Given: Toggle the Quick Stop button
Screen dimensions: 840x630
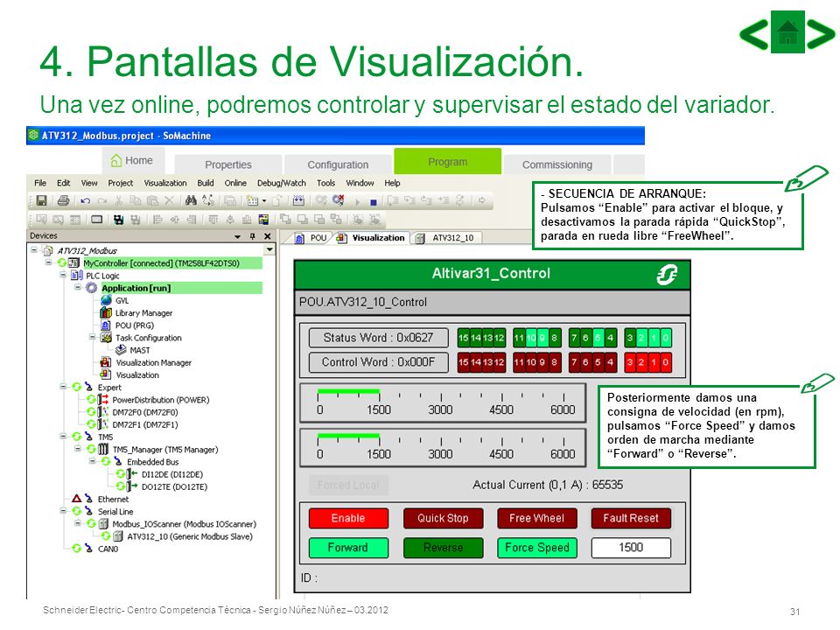Looking at the screenshot, I should pyautogui.click(x=443, y=518).
